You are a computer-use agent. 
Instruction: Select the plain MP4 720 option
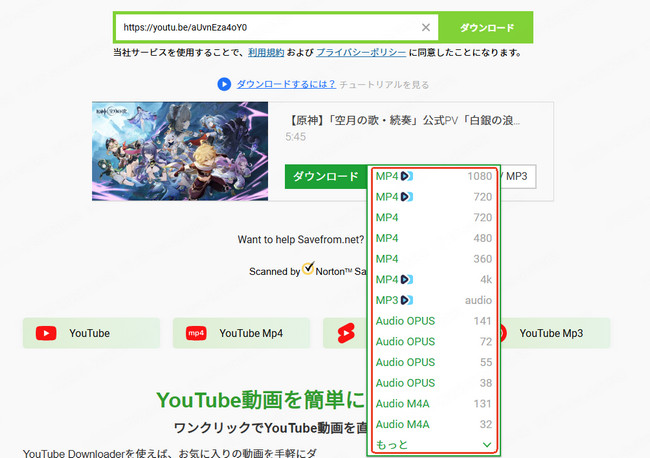[x=434, y=218]
